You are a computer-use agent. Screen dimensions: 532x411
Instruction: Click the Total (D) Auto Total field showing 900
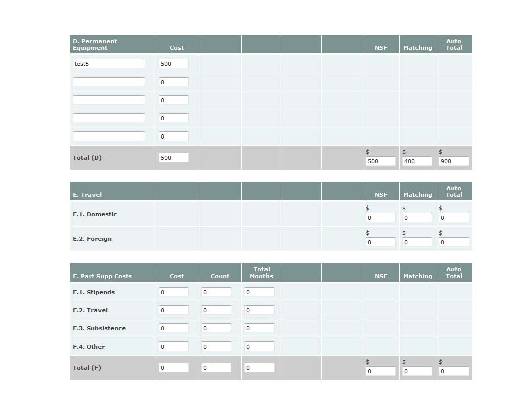click(453, 161)
